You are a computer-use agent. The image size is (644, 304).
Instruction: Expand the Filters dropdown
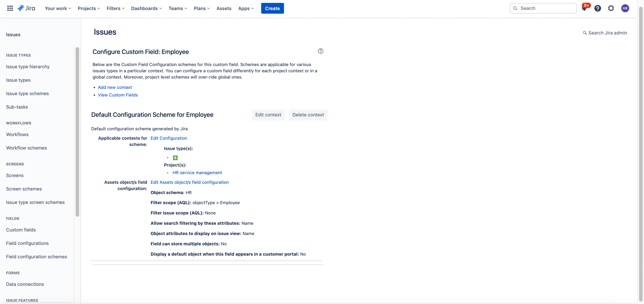[116, 8]
